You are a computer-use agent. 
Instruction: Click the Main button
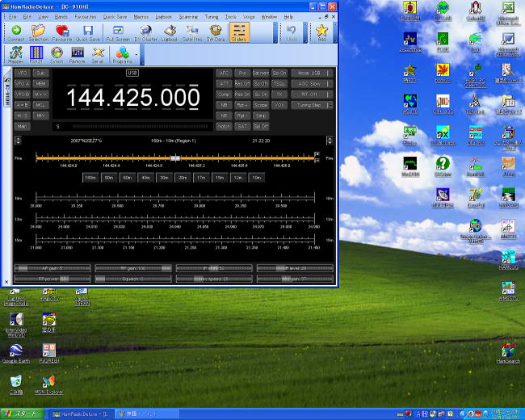[x=23, y=127]
